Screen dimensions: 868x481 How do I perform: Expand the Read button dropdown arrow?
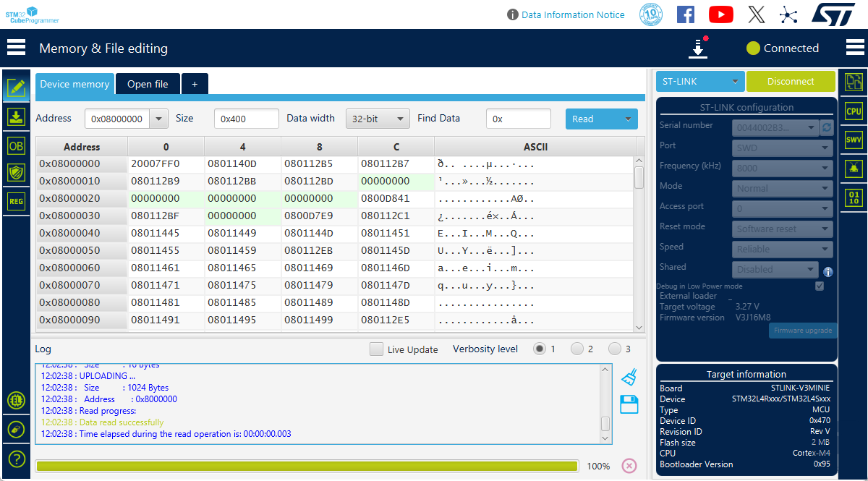click(x=626, y=119)
